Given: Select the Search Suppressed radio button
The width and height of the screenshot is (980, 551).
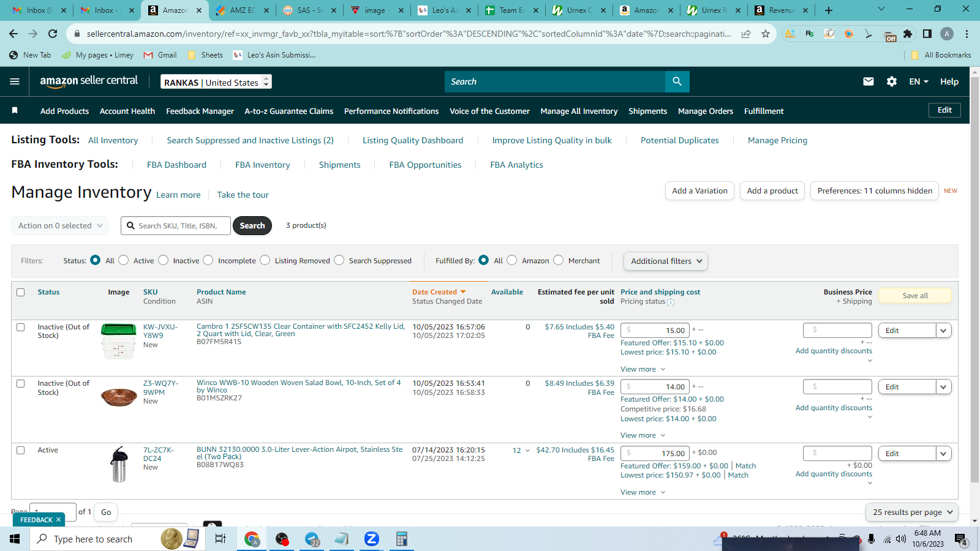Looking at the screenshot, I should pos(339,260).
